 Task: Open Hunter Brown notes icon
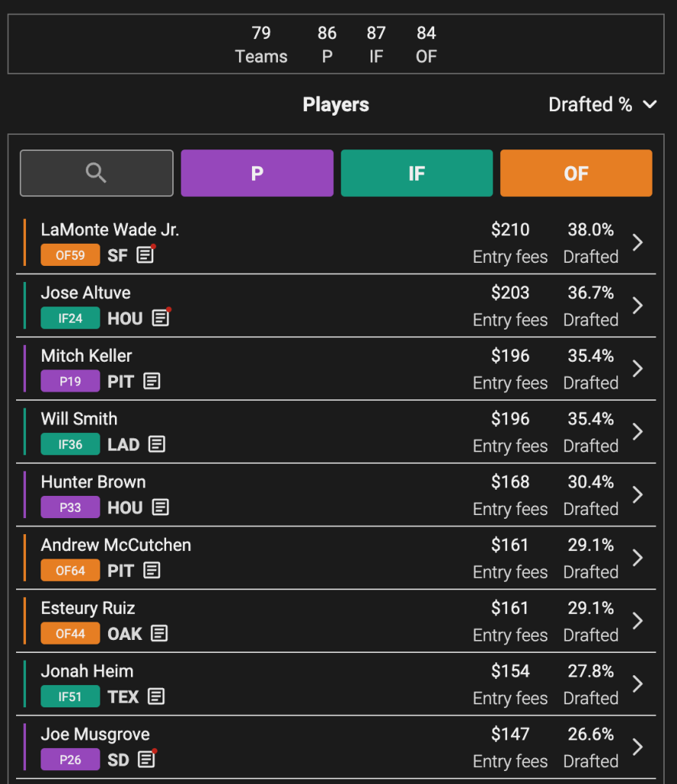[x=160, y=507]
